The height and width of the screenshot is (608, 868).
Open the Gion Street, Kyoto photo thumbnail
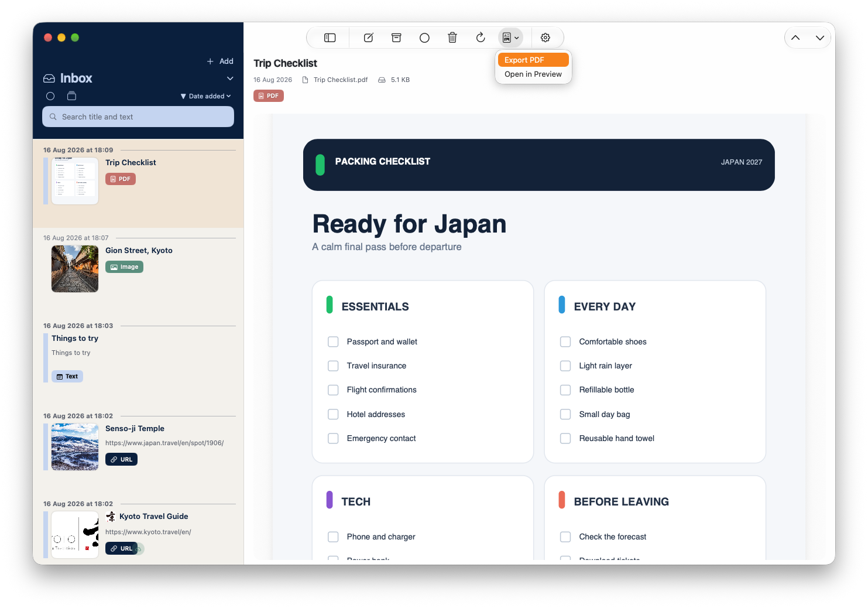tap(75, 269)
